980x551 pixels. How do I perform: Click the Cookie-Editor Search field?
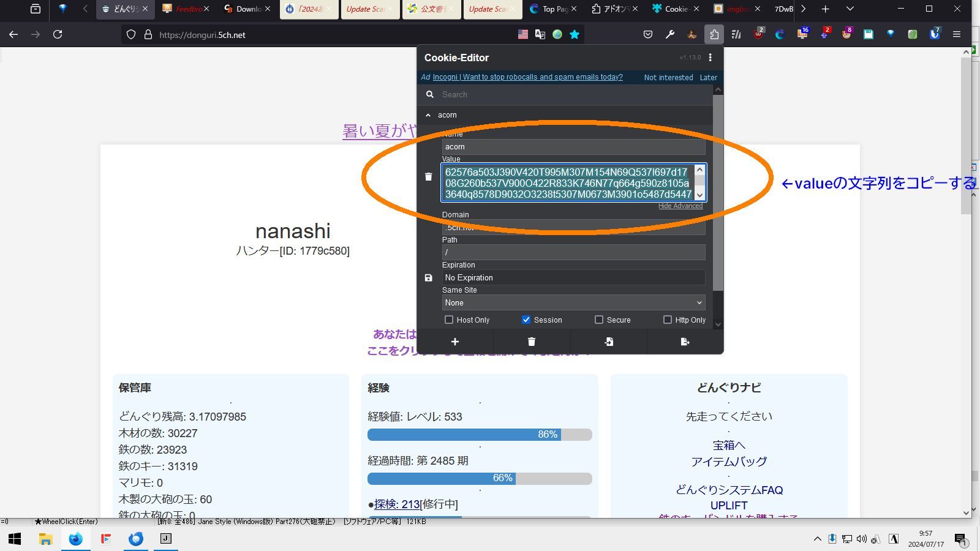(575, 94)
